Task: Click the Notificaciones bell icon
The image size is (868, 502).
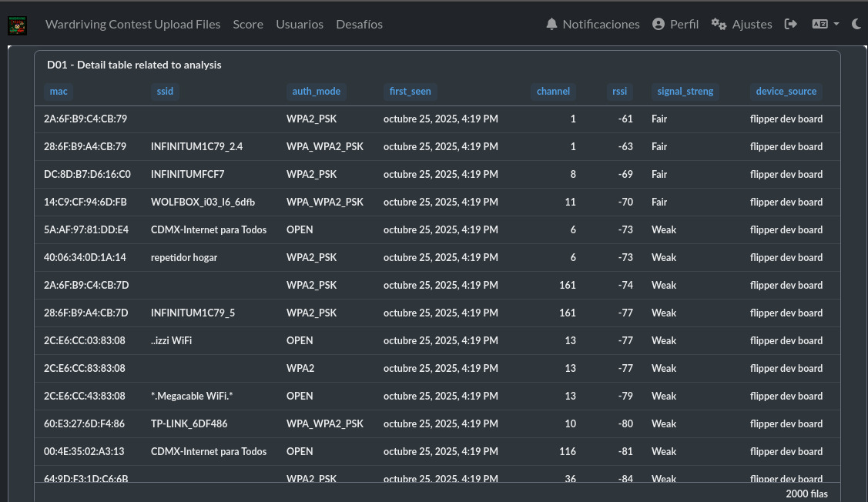Action: click(551, 24)
